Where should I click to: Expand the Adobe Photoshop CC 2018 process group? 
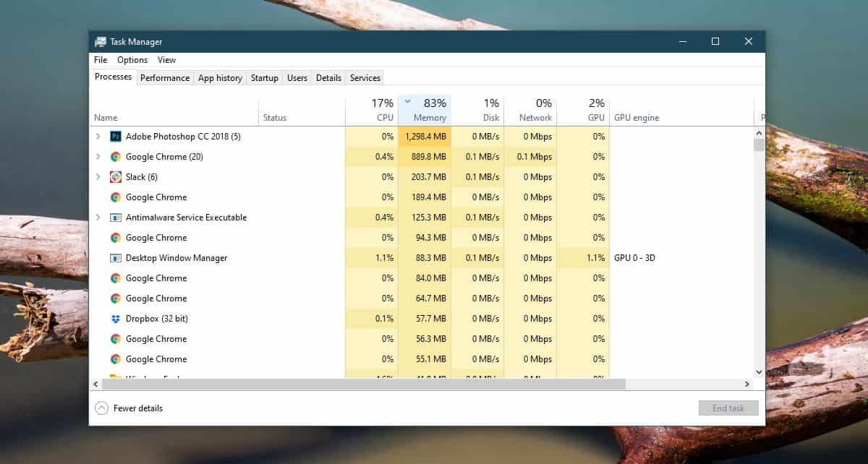(98, 136)
